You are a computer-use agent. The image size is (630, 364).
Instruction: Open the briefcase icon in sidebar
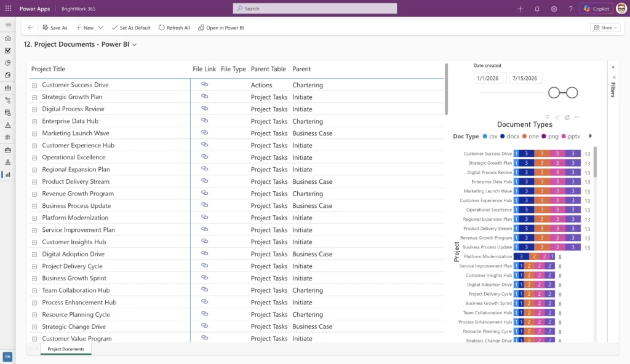tap(7, 150)
